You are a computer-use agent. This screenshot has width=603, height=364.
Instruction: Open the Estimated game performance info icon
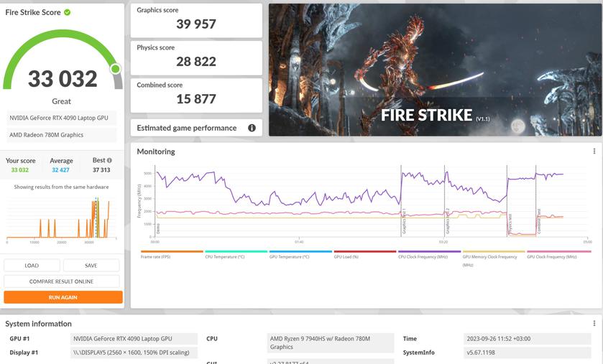point(252,128)
